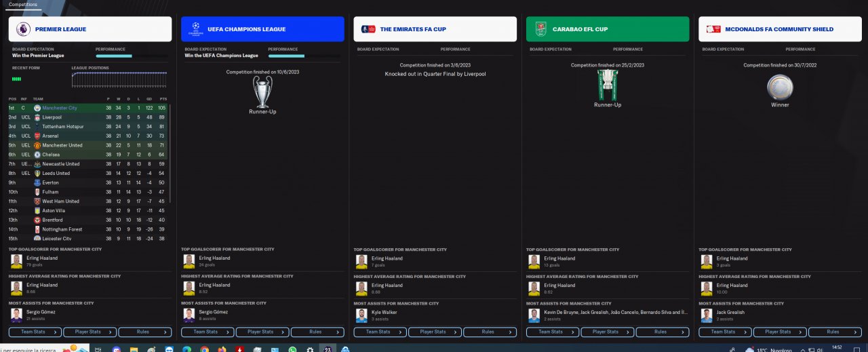The height and width of the screenshot is (352, 868).
Task: Open Champions League Player Stats
Action: coord(262,332)
